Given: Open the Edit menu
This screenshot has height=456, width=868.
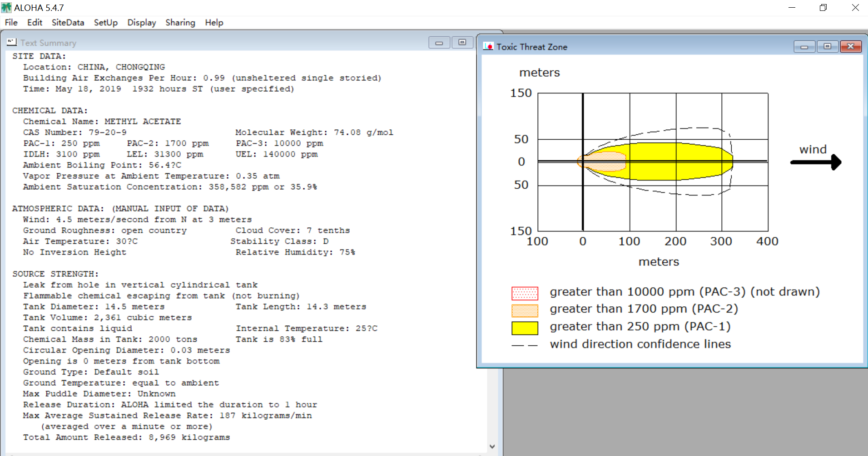Looking at the screenshot, I should click(35, 23).
